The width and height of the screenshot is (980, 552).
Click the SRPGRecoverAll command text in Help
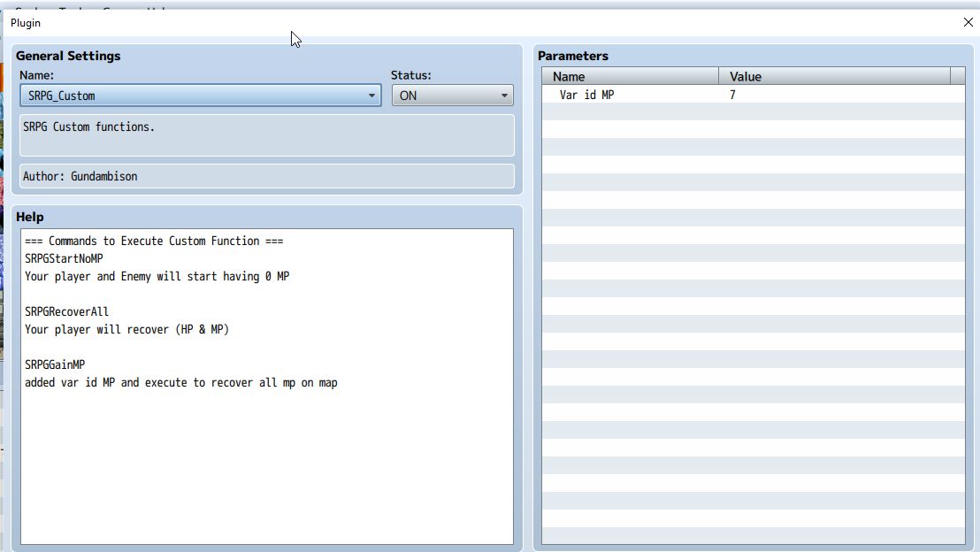(x=67, y=311)
